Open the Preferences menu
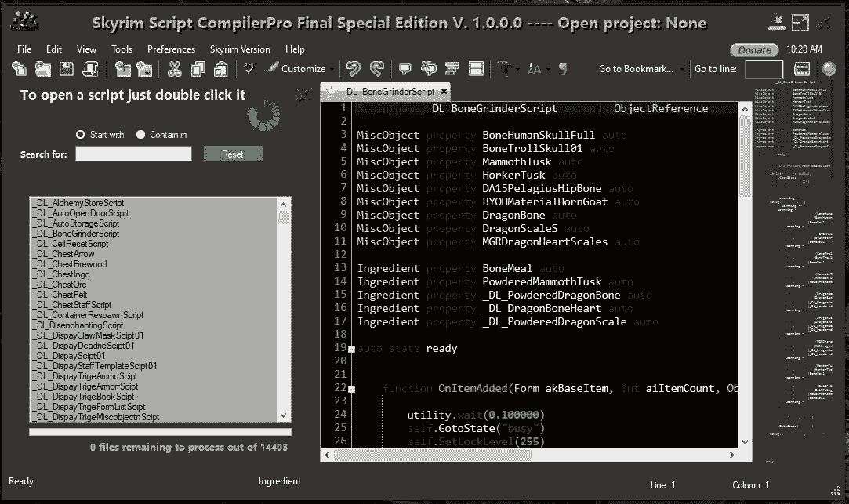 tap(171, 49)
